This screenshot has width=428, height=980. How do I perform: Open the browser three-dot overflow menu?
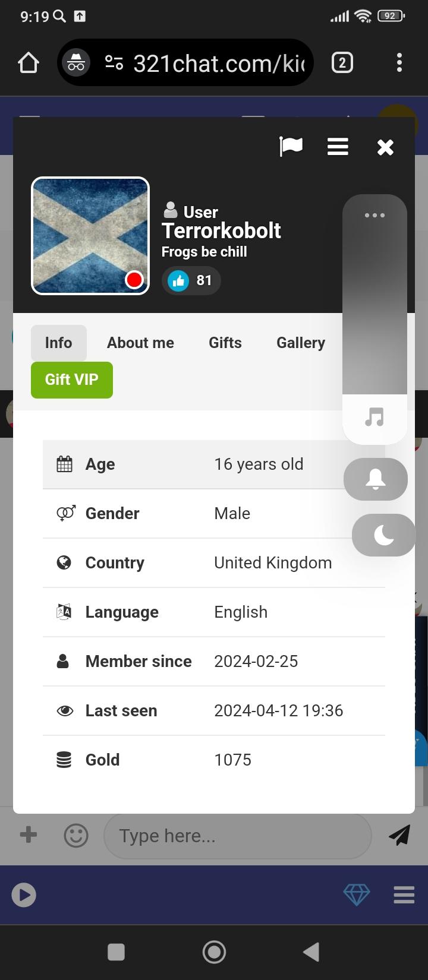399,62
